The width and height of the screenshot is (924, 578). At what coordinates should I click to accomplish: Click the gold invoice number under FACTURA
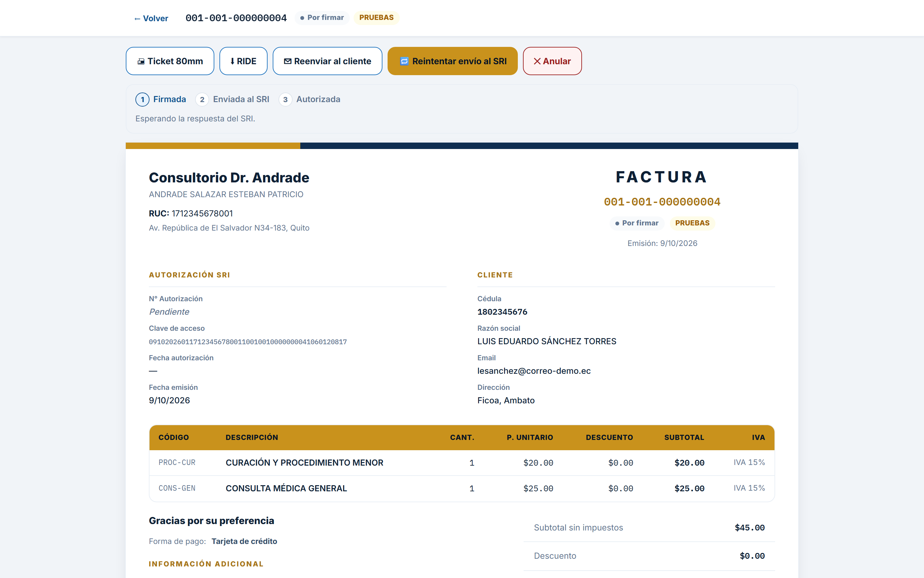[x=662, y=202]
